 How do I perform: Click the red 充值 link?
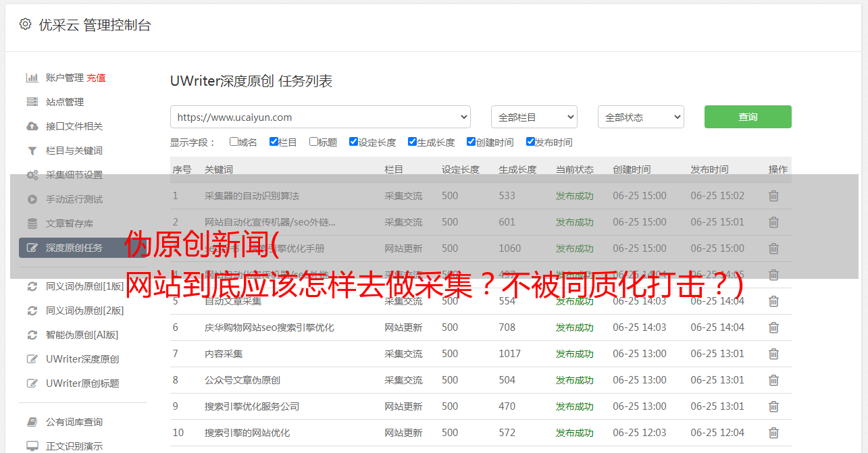pyautogui.click(x=96, y=78)
